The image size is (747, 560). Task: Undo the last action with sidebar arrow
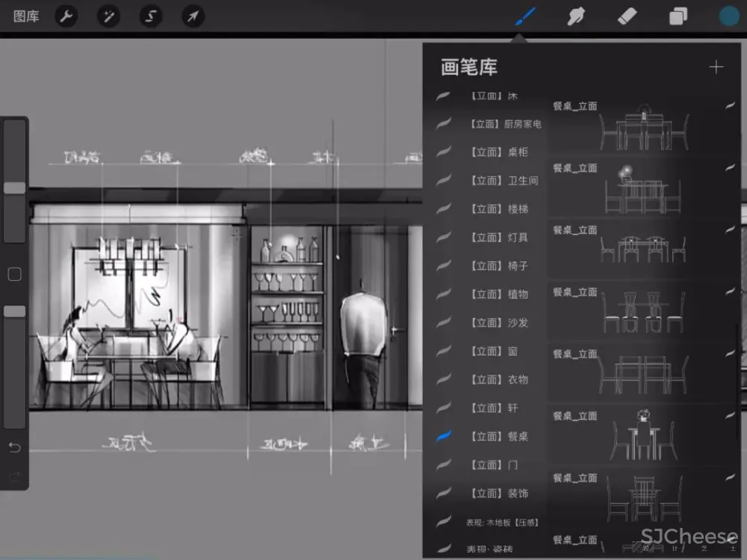(14, 447)
